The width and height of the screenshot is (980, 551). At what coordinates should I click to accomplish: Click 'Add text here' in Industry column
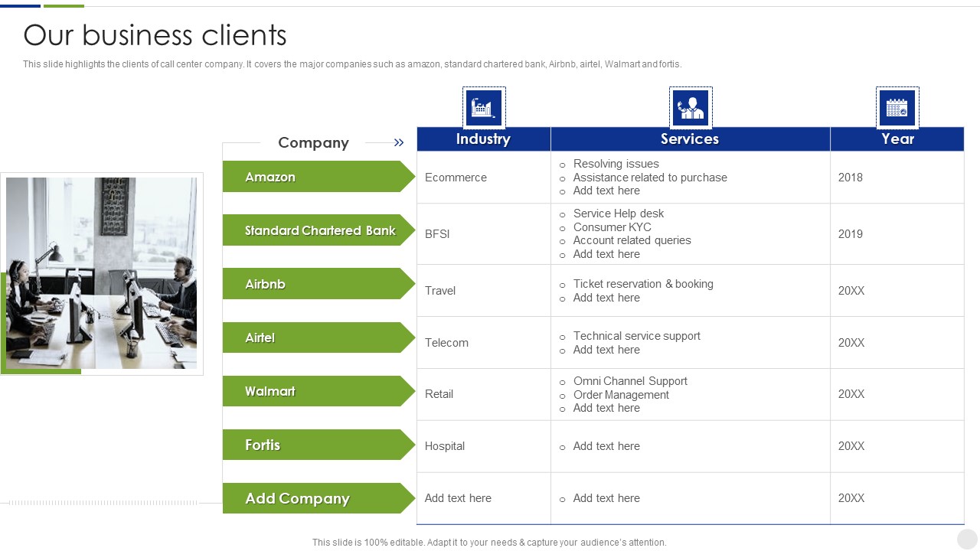click(x=458, y=498)
